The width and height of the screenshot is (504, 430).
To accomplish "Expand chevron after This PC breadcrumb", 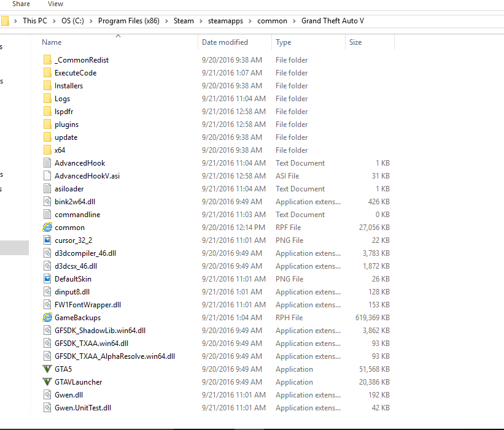I will [x=54, y=21].
